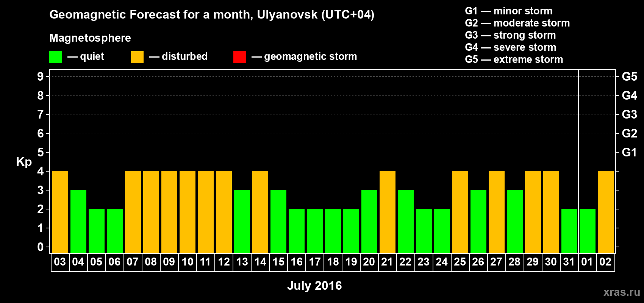Image resolution: width=644 pixels, height=303 pixels.
Task: Click date label 27 on axis
Action: click(496, 262)
